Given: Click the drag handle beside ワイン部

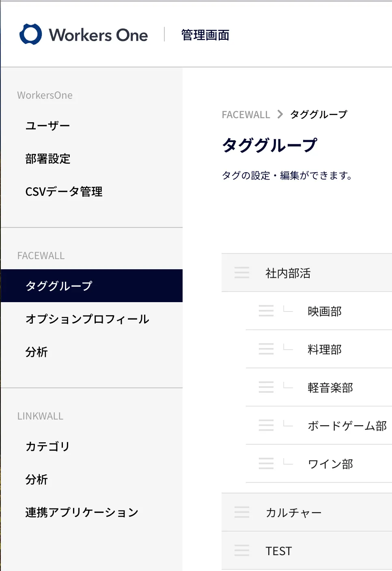Looking at the screenshot, I should click(266, 463).
